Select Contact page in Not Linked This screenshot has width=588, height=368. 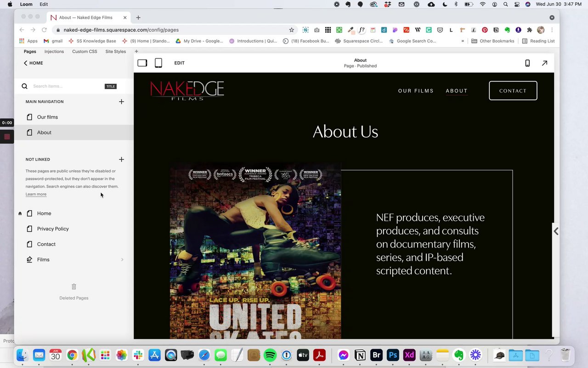click(x=74, y=244)
